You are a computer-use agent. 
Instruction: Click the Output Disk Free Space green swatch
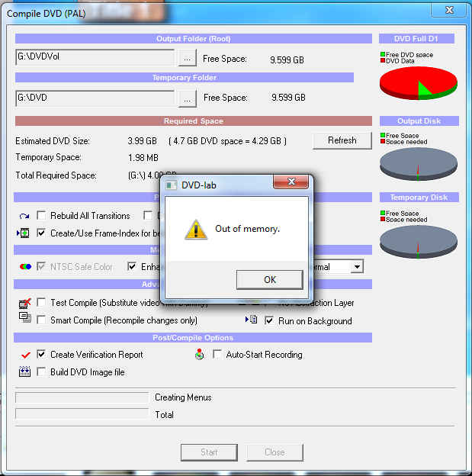(383, 135)
